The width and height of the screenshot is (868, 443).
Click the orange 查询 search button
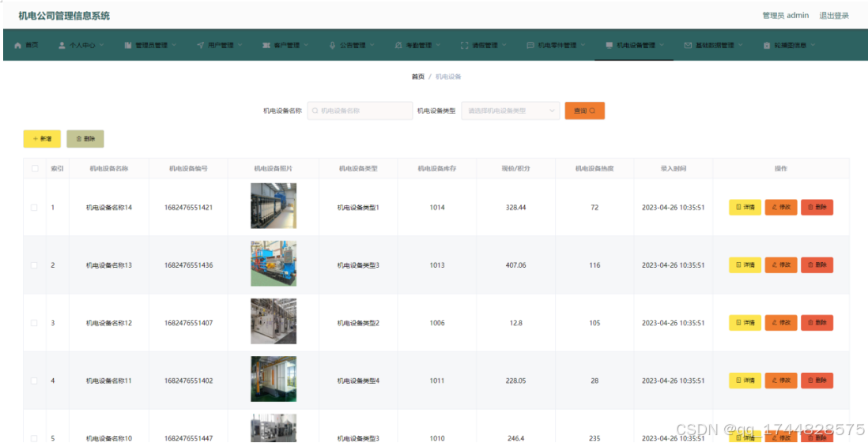584,111
